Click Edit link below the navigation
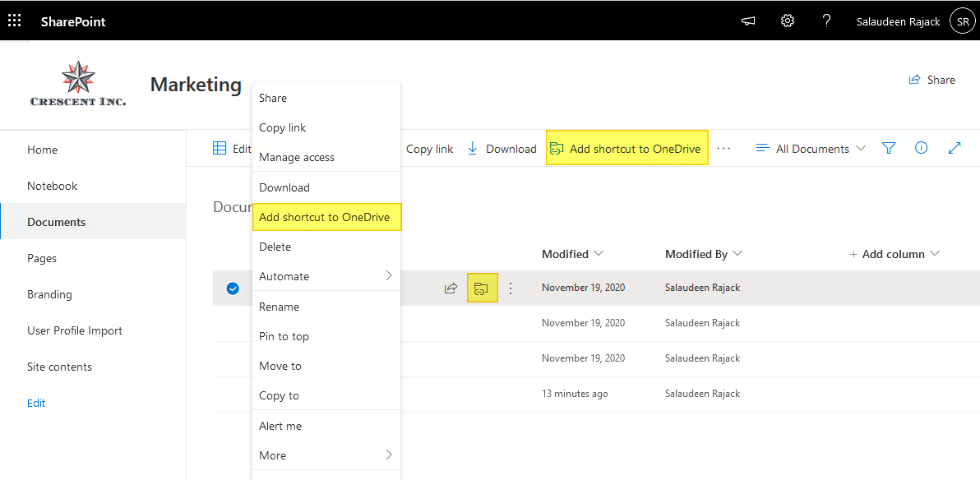The image size is (980, 480). tap(37, 403)
